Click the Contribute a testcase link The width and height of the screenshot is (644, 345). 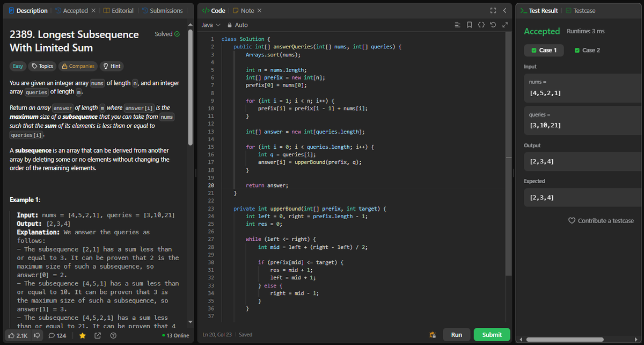(605, 221)
